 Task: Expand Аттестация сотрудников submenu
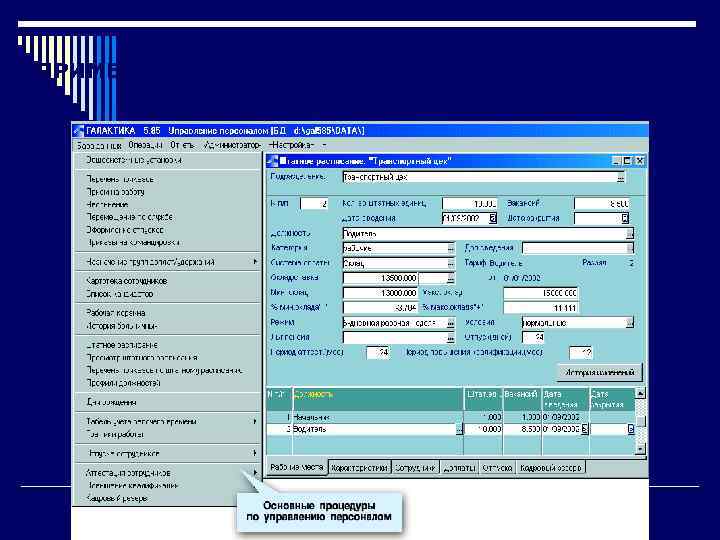pyautogui.click(x=255, y=472)
